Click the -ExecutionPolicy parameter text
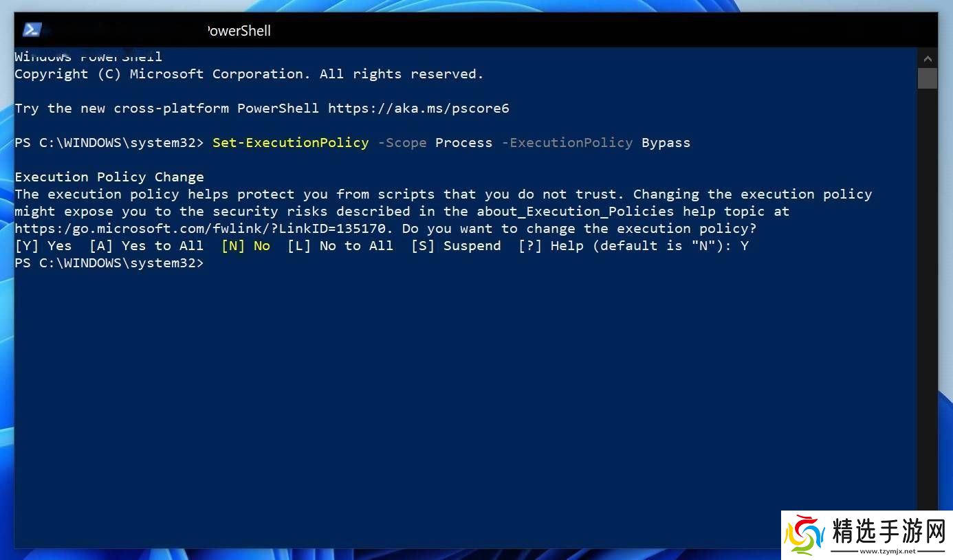Screen dimensions: 953x560 coord(567,143)
